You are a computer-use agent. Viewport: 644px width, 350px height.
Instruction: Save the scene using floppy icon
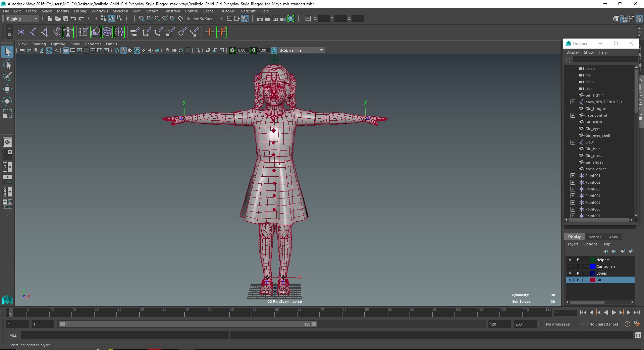click(66, 19)
